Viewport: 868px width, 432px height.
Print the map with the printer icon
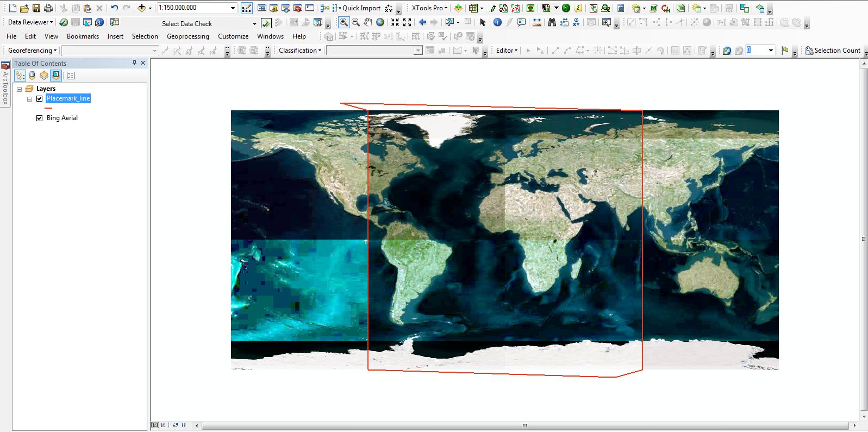tap(48, 8)
